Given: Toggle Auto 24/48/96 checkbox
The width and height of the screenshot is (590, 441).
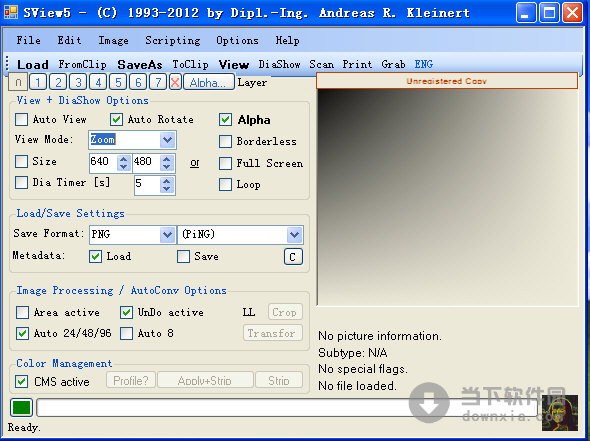Looking at the screenshot, I should (22, 333).
